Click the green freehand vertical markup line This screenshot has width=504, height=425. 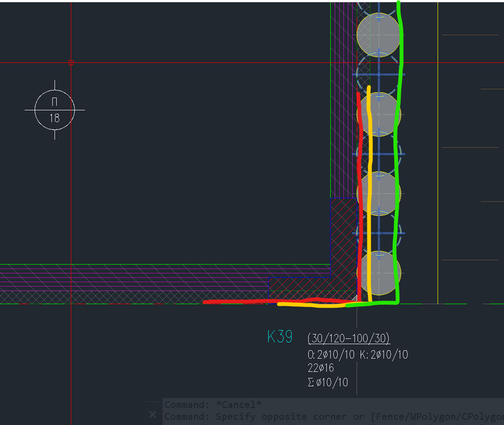(x=397, y=159)
